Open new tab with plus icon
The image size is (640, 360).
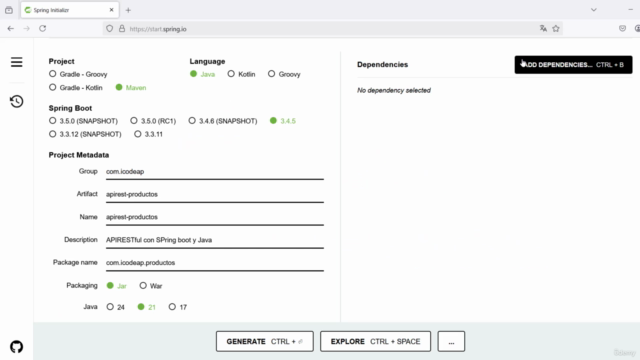coord(128,10)
